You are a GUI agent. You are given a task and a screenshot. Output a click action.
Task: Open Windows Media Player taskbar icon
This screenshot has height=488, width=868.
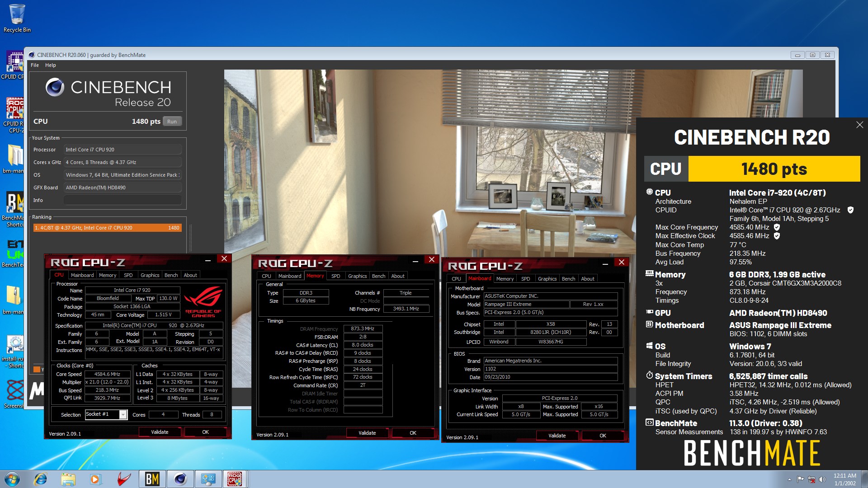95,479
